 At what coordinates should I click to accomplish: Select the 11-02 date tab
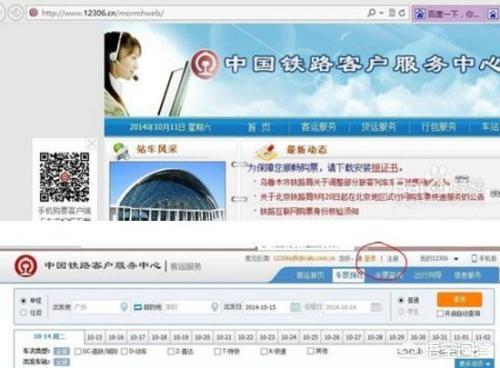(x=483, y=337)
